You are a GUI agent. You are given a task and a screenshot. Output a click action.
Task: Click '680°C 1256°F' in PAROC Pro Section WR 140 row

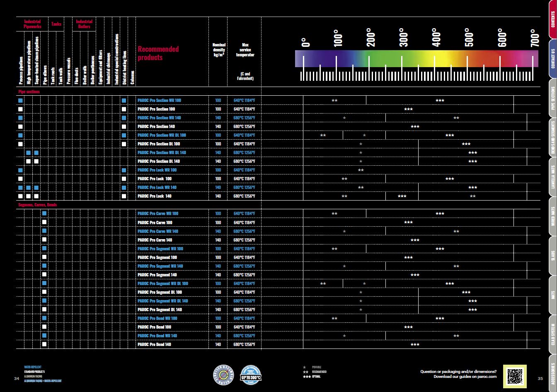point(245,118)
